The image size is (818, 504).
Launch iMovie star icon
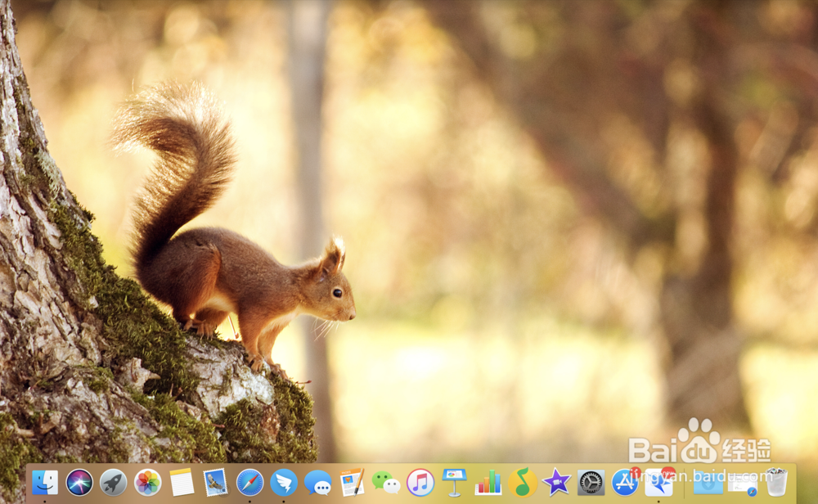tap(556, 482)
